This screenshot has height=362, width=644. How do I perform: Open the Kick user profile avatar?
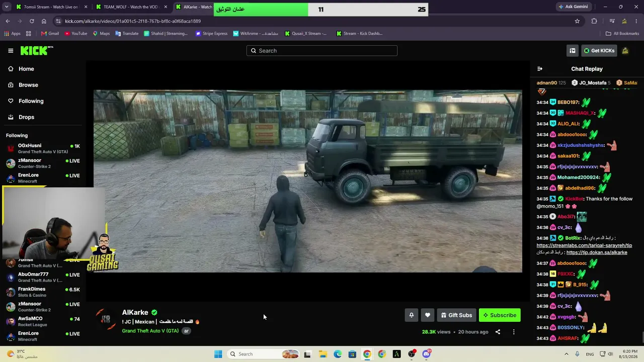625,51
